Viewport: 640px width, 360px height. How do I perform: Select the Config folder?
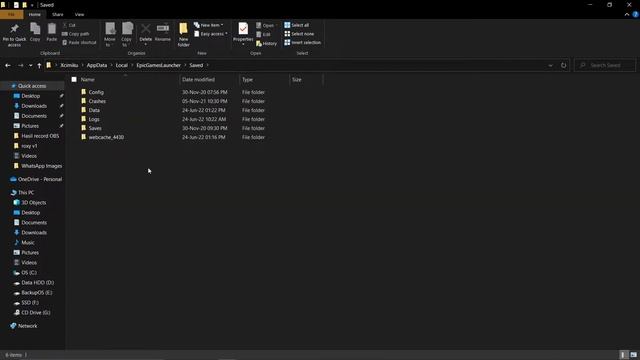click(96, 92)
